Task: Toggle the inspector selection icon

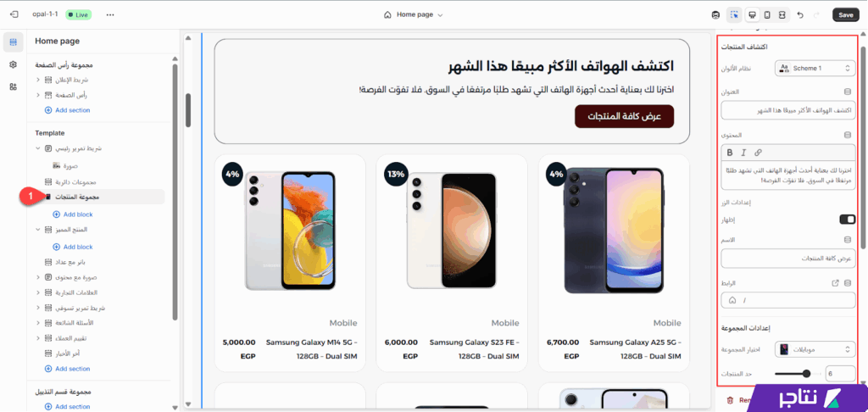Action: point(734,15)
